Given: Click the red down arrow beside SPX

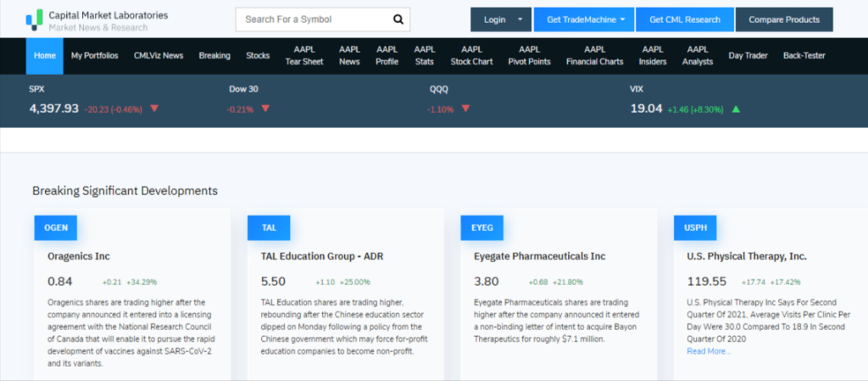Looking at the screenshot, I should tap(154, 109).
